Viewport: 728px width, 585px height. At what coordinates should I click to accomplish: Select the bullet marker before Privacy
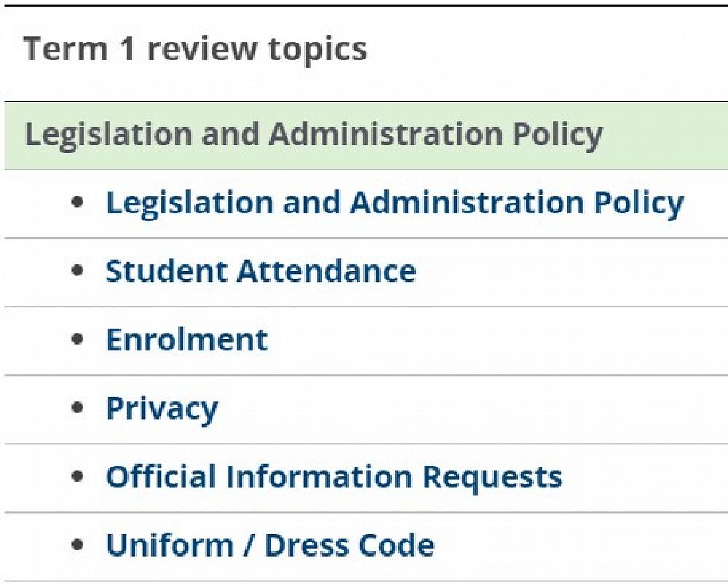(x=78, y=408)
